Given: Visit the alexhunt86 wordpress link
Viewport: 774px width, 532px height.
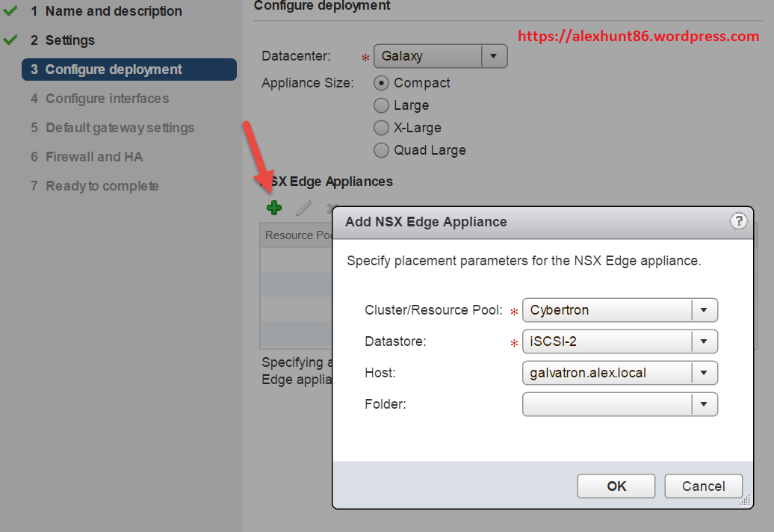Looking at the screenshot, I should [639, 35].
